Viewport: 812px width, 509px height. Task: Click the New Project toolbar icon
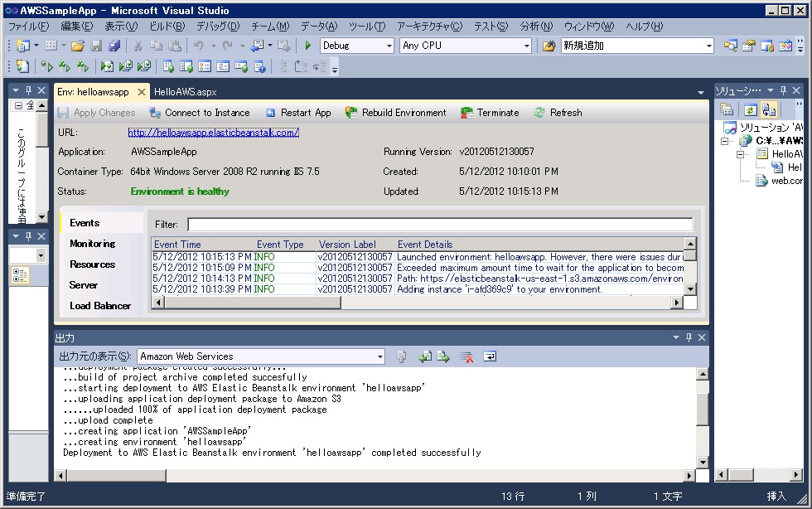(x=23, y=46)
